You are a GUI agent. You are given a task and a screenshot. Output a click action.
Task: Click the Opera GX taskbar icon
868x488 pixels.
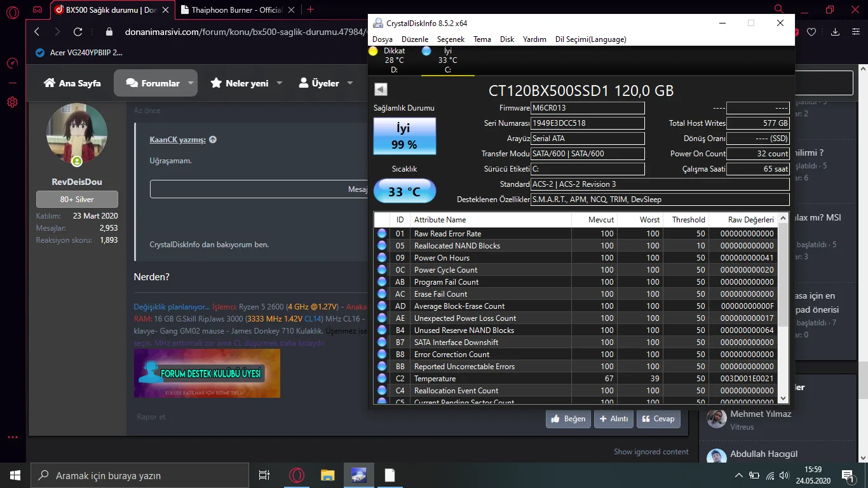(296, 475)
